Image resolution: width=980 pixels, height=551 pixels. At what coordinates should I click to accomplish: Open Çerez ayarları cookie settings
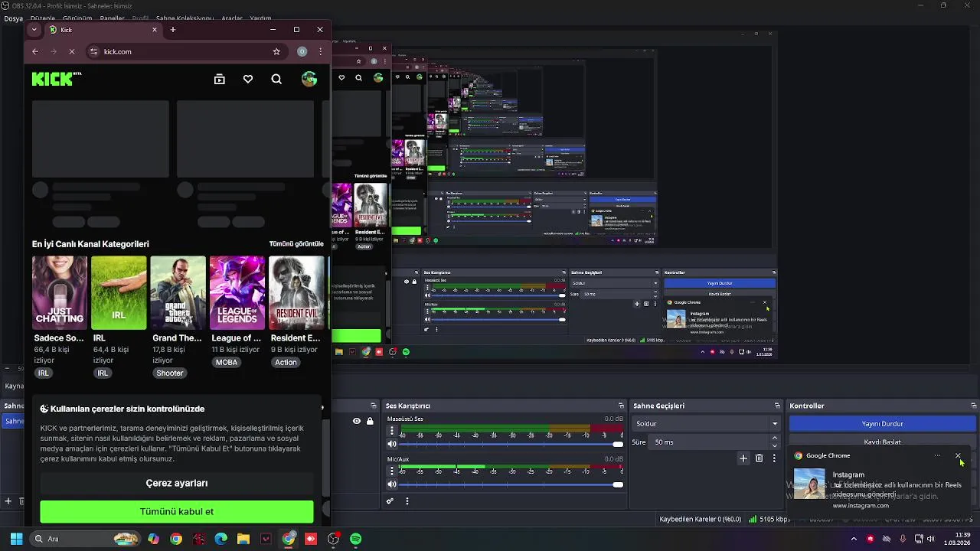click(177, 483)
